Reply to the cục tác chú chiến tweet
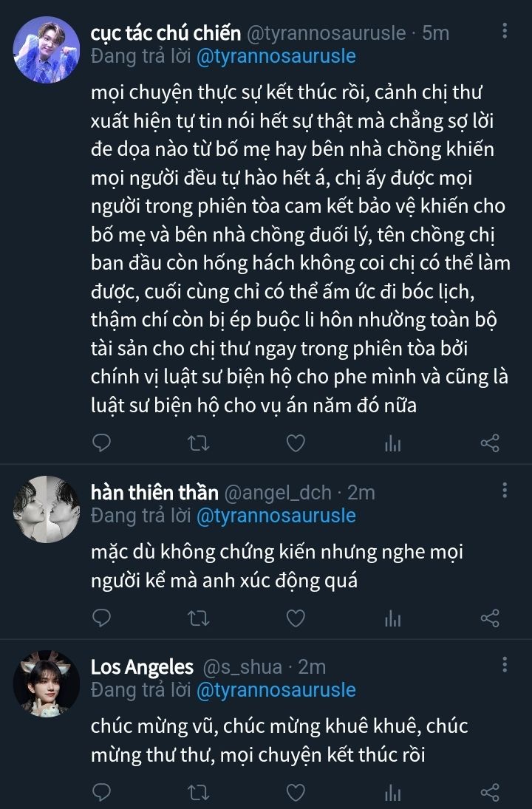 pos(102,443)
